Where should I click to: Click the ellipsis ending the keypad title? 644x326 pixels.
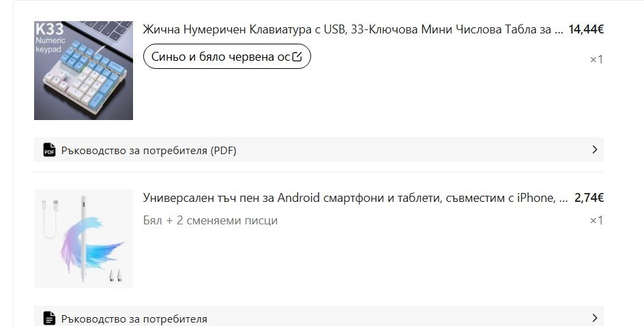[559, 31]
